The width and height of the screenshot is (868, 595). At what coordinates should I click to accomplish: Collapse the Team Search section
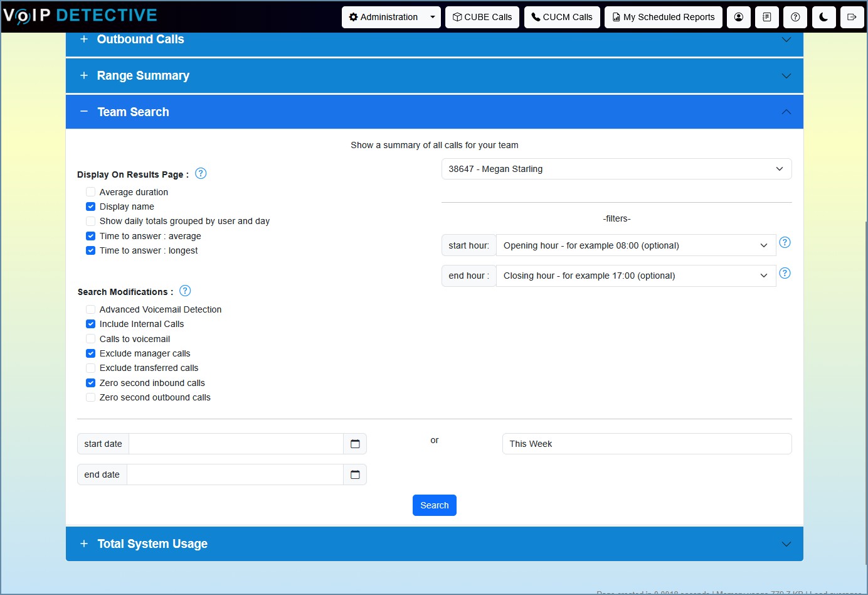435,112
